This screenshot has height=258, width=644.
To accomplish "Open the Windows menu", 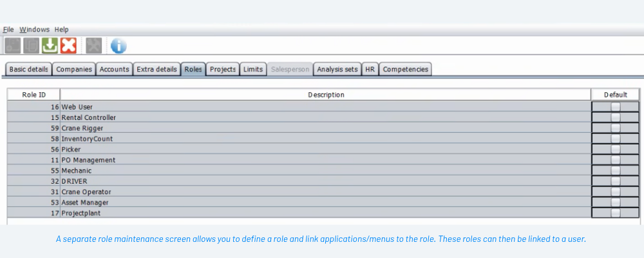I will point(34,30).
